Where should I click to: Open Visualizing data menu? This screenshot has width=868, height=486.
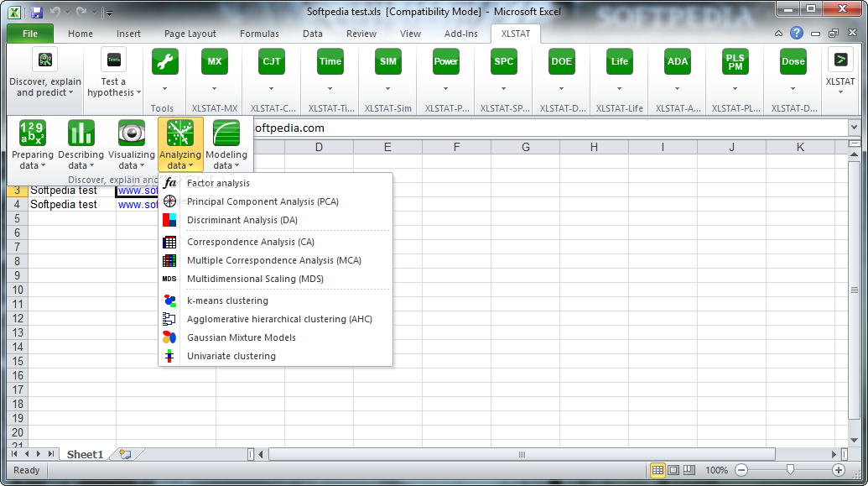pos(132,144)
